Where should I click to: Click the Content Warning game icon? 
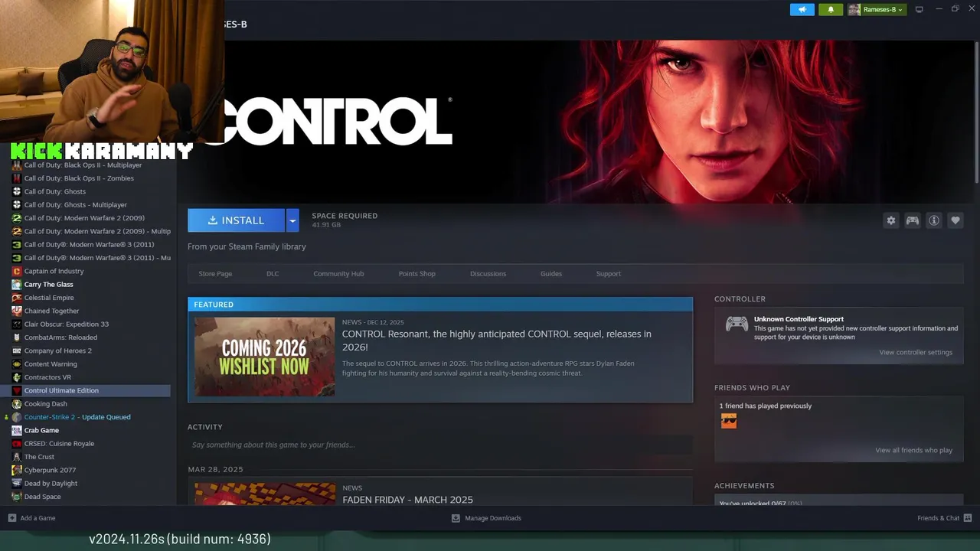pyautogui.click(x=17, y=364)
